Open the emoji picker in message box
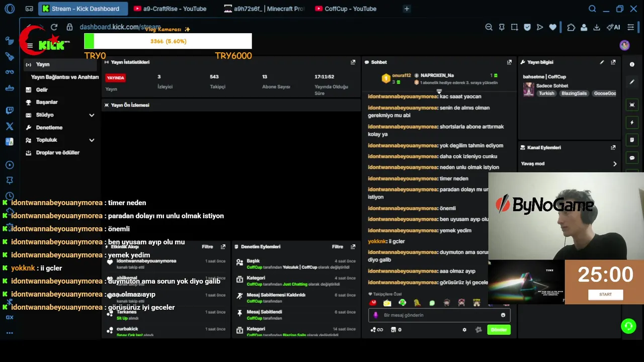Image resolution: width=644 pixels, height=362 pixels. tap(503, 315)
